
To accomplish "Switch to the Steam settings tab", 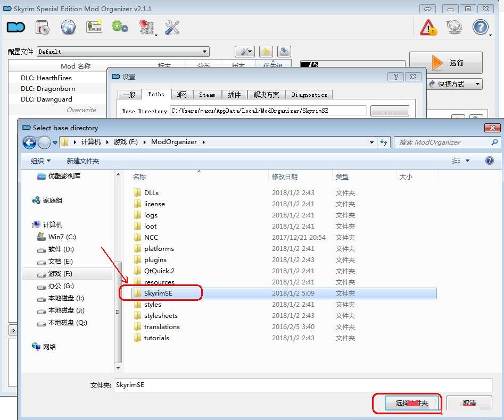I will coord(207,95).
